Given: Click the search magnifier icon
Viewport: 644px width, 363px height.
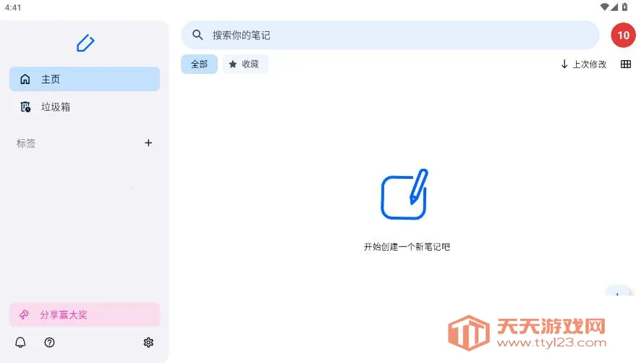Looking at the screenshot, I should (x=198, y=35).
